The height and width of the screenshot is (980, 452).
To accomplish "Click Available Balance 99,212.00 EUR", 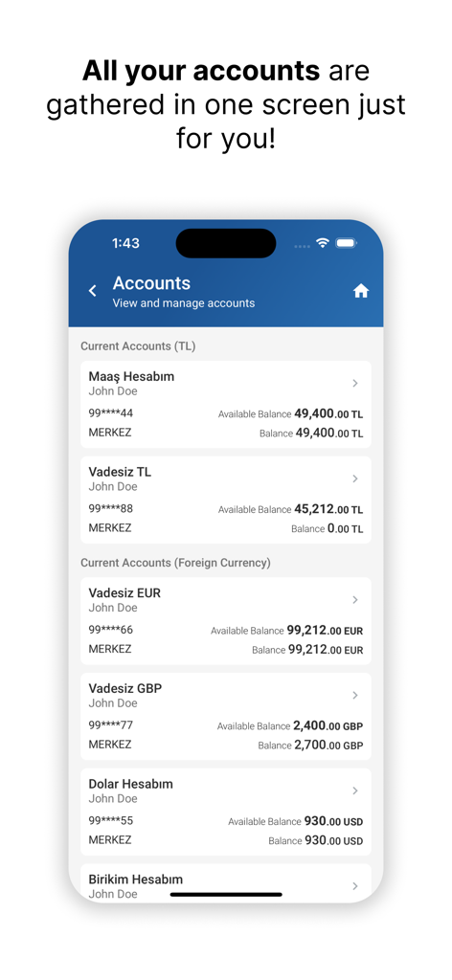I will 287,631.
